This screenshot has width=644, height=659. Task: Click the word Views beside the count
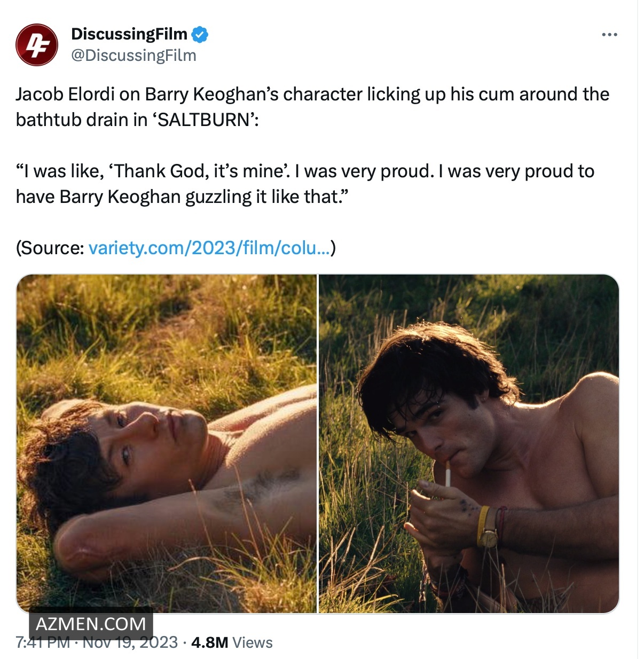pyautogui.click(x=253, y=642)
